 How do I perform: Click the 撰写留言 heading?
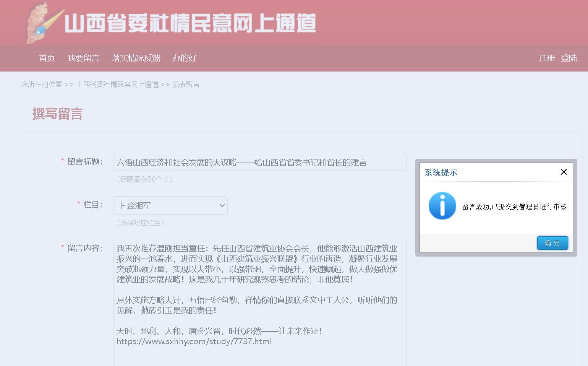pos(57,114)
